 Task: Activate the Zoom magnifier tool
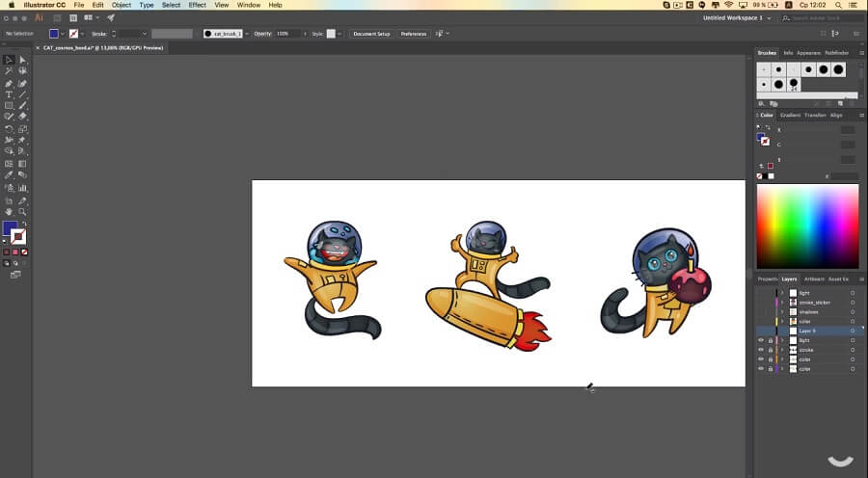[22, 211]
